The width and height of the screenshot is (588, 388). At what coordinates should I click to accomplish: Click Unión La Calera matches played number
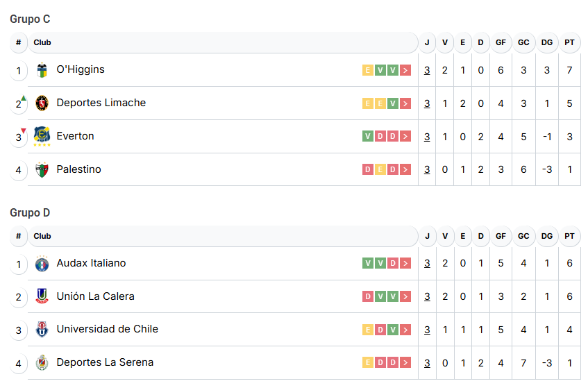coord(427,296)
